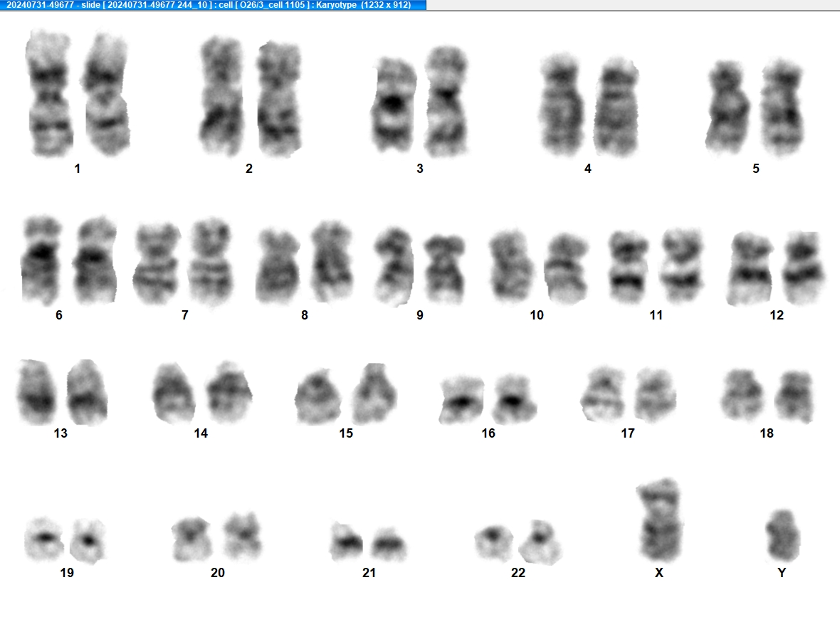This screenshot has width=840, height=639.
Task: Select the right chromosome 12 image
Action: pyautogui.click(x=804, y=268)
